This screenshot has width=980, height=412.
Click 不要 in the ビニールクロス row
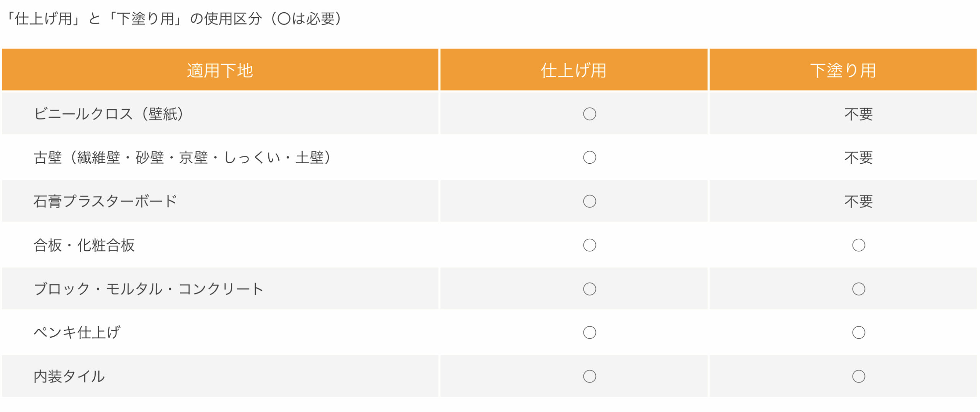(x=859, y=114)
